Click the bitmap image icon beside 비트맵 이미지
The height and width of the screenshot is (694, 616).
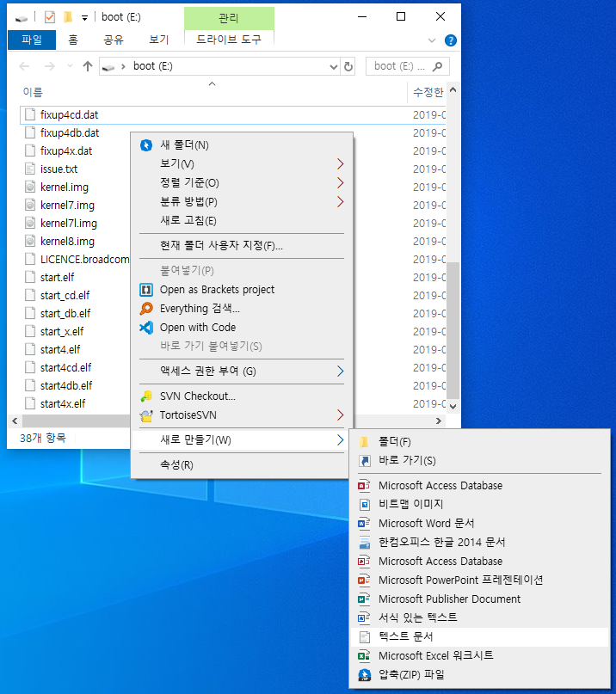(x=364, y=504)
